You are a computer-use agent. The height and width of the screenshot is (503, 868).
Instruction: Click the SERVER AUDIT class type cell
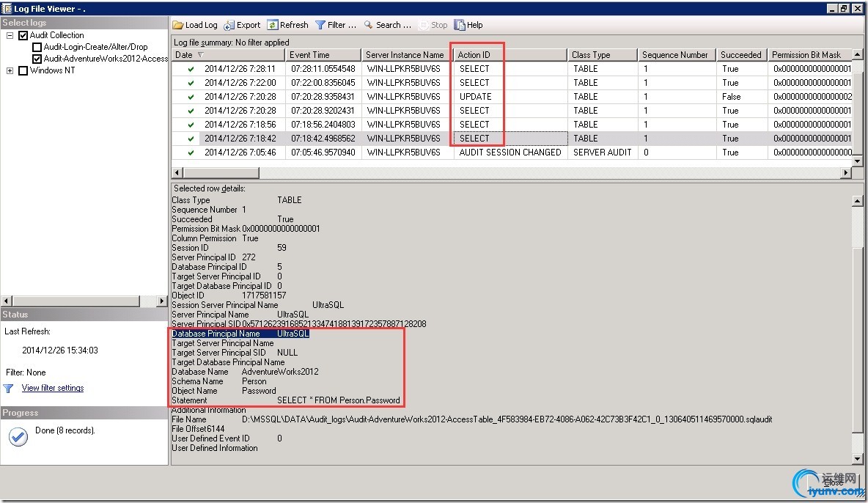[603, 153]
